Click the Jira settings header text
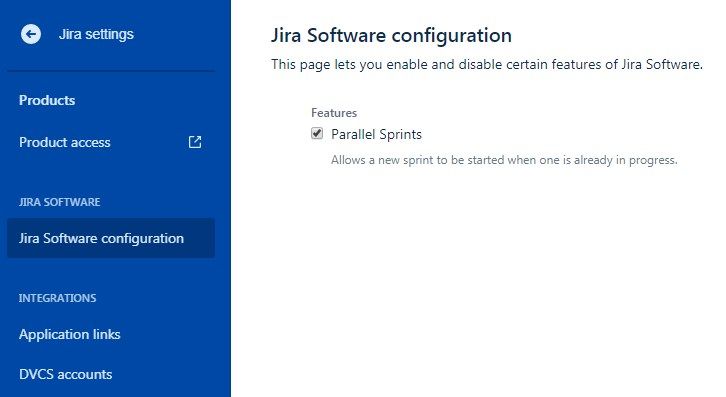 [x=96, y=34]
